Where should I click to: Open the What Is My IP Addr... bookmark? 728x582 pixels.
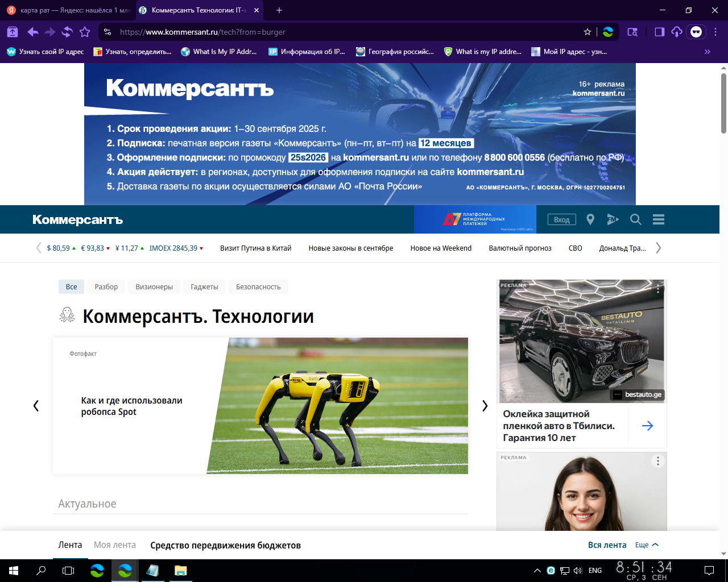tap(219, 52)
